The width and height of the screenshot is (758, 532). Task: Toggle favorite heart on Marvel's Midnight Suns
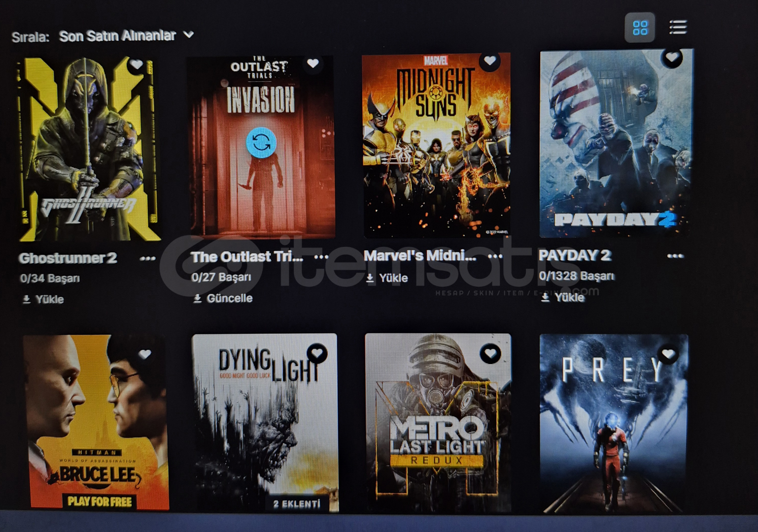pos(489,61)
